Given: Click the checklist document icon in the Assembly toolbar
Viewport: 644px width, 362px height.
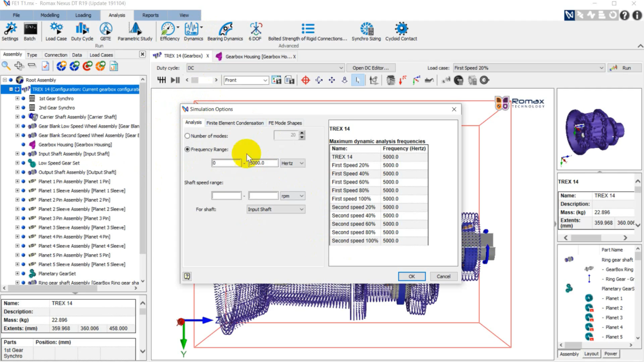Looking at the screenshot, I should [x=46, y=66].
